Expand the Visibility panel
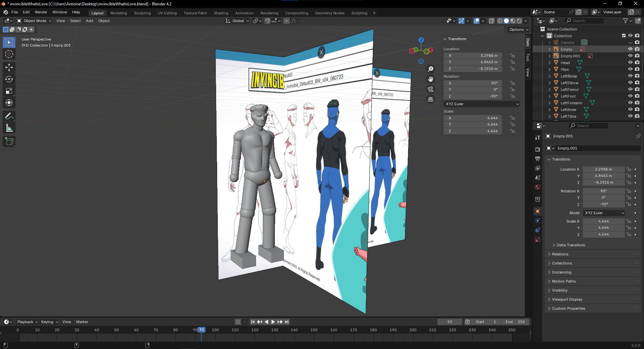Screen dimensions: 644x349 click(560, 290)
